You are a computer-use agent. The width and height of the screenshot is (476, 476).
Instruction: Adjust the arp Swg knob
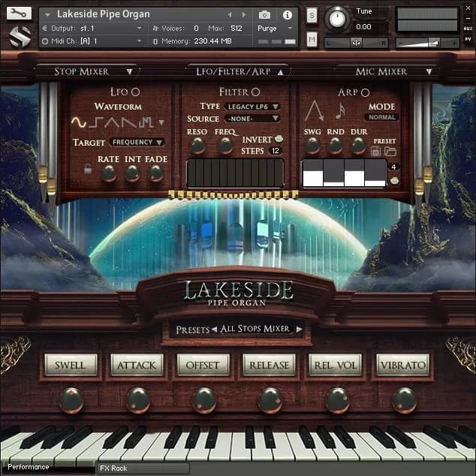(x=312, y=146)
